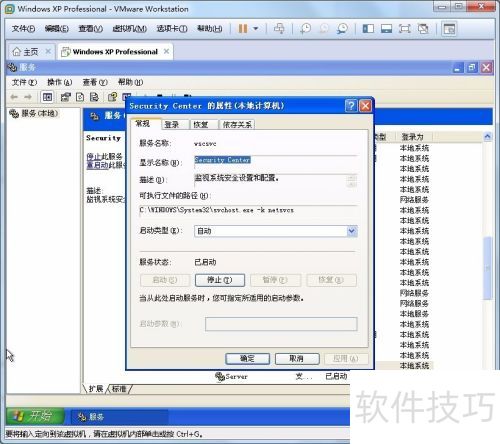The height and width of the screenshot is (444, 500).
Task: Switch to the 常规 tab in properties dialog
Action: (x=146, y=124)
